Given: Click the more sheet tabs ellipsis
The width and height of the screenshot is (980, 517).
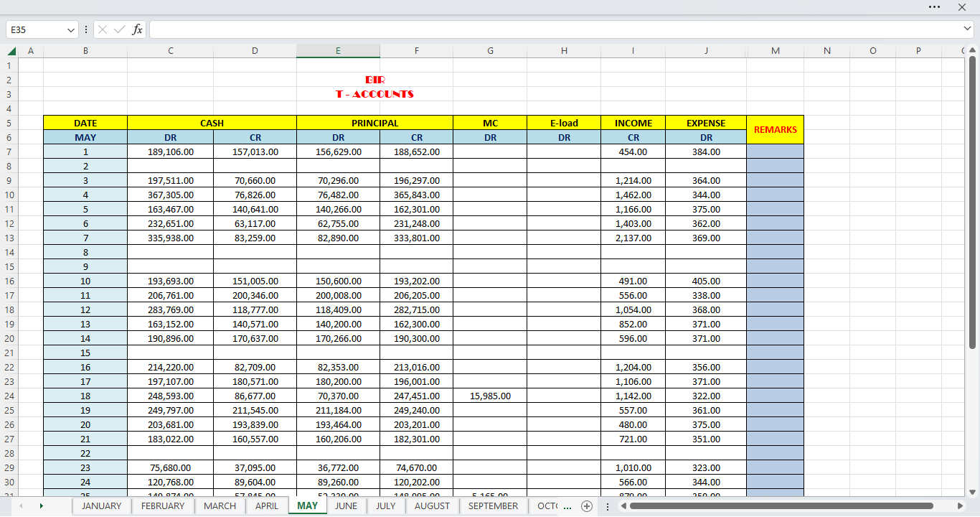Looking at the screenshot, I should tap(567, 506).
